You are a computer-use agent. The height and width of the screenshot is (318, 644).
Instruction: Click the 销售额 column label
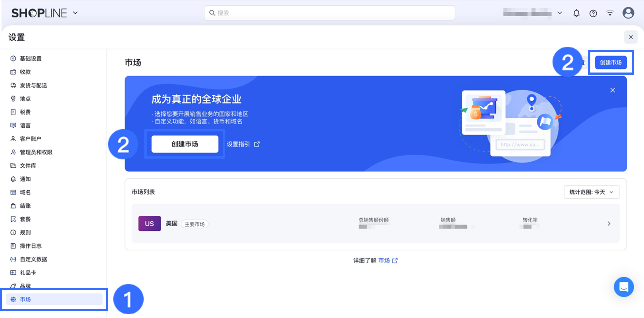(x=448, y=220)
